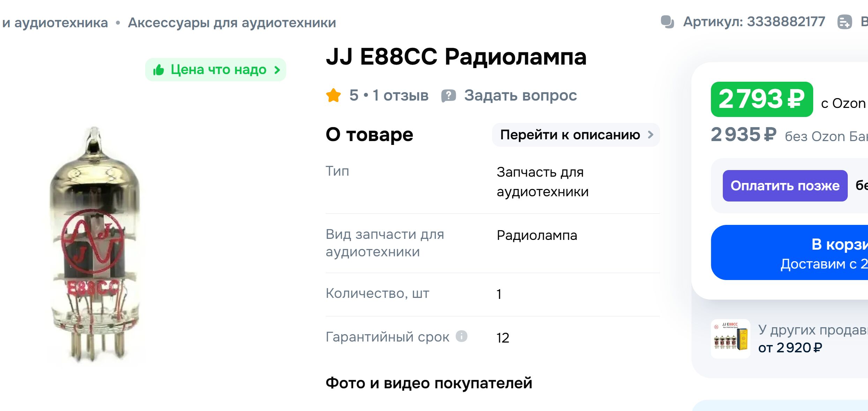
Task: Click the compare icon at top right
Action: [845, 22]
